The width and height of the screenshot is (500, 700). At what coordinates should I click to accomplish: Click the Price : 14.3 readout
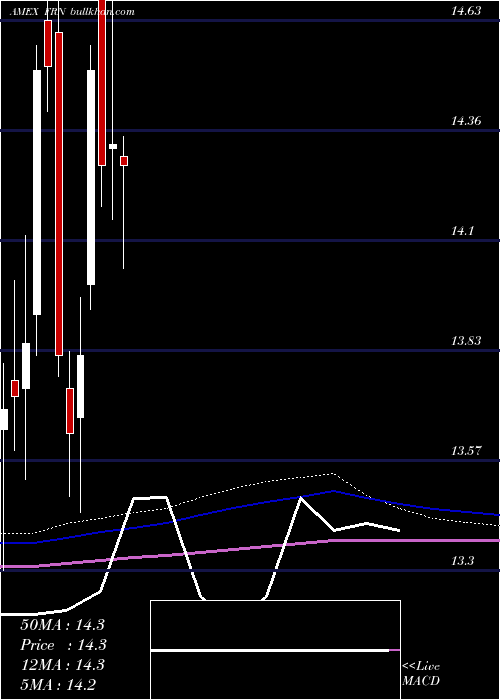(x=62, y=645)
